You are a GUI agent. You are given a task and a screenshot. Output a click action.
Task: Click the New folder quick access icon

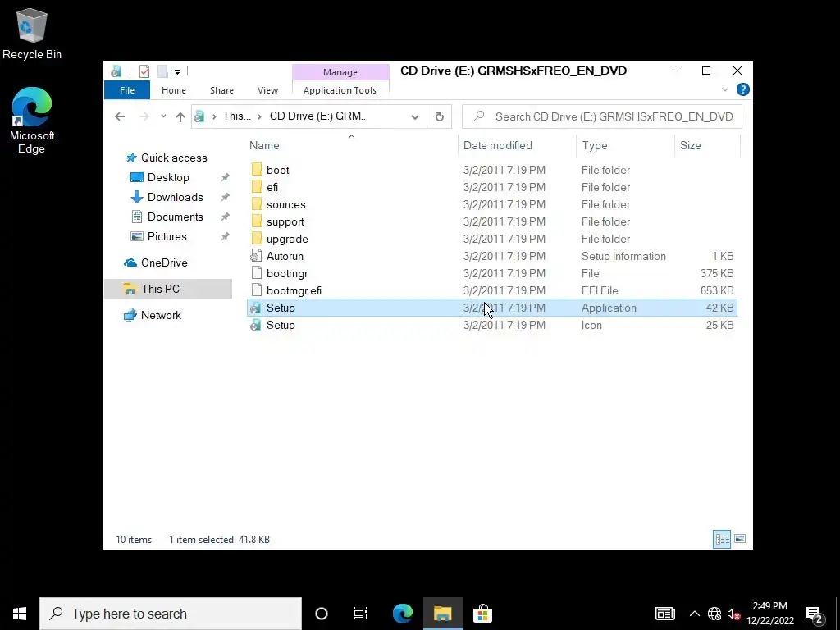tap(163, 71)
